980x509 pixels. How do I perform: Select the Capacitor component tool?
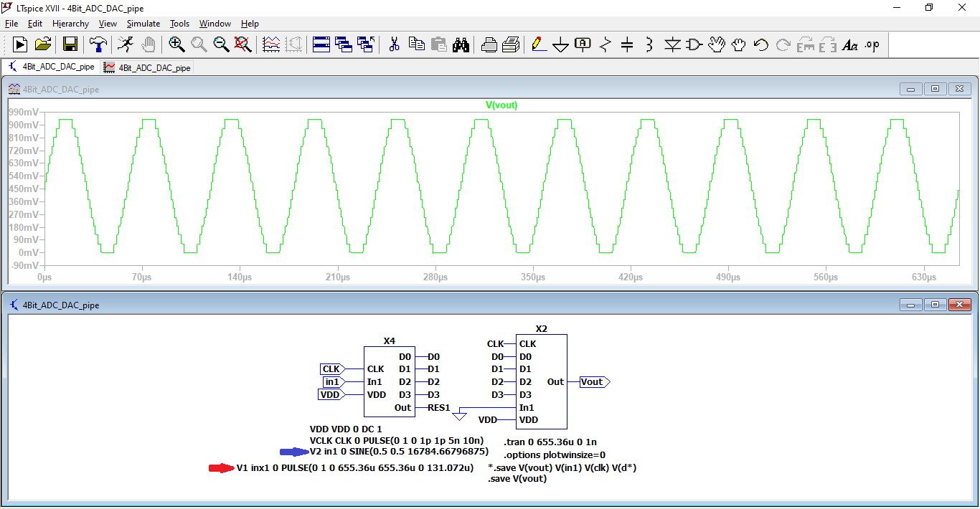click(x=627, y=45)
